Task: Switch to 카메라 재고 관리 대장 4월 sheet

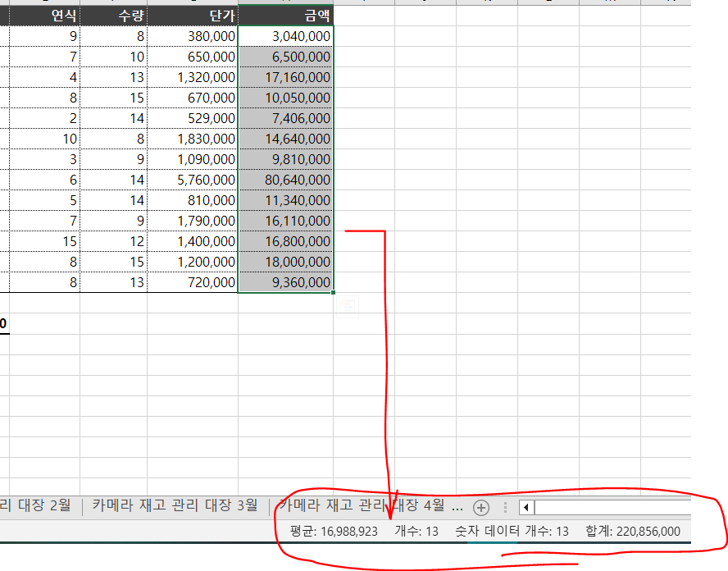Action: coord(362,505)
